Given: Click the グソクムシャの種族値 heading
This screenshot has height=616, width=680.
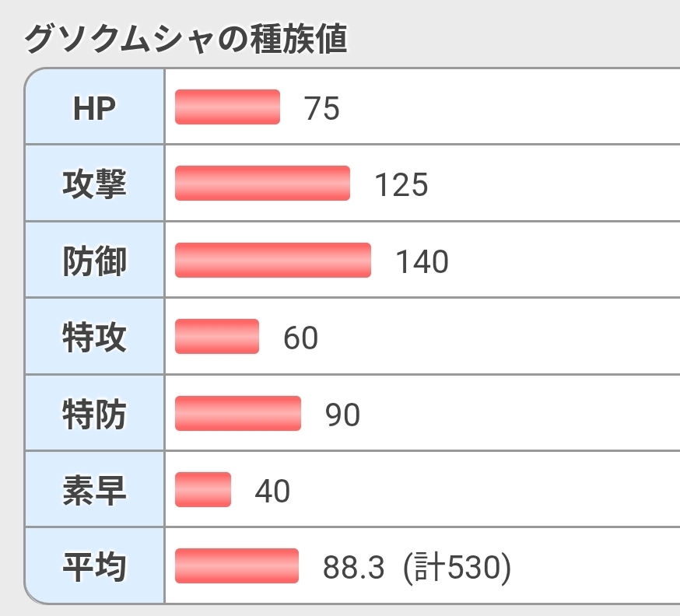Looking at the screenshot, I should click(185, 37).
